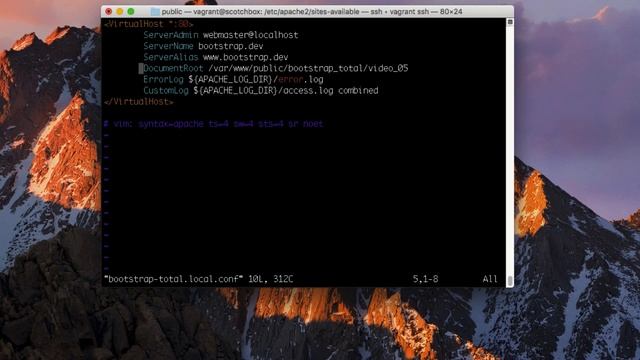Click 'webmaster@localhost' value
Image resolution: width=640 pixels, height=360 pixels.
(251, 35)
